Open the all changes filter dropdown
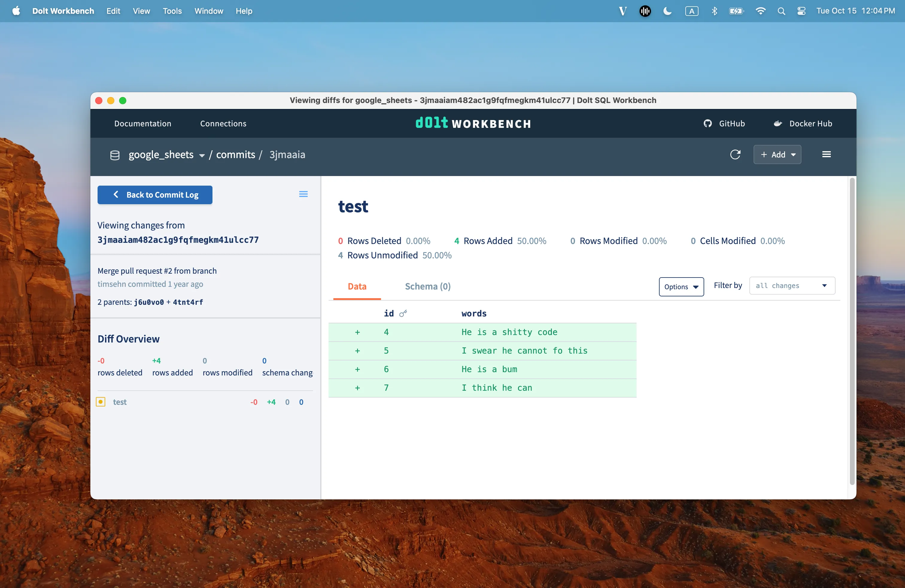The image size is (905, 588). pyautogui.click(x=792, y=286)
